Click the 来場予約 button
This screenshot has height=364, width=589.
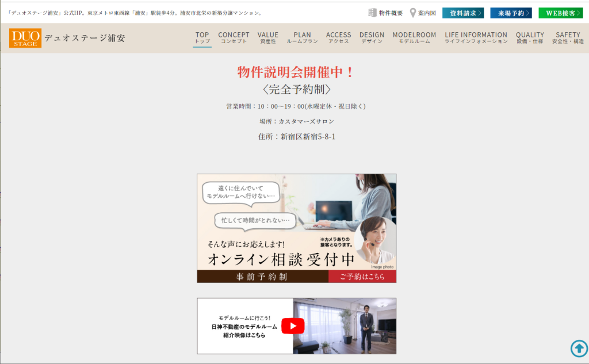tap(511, 13)
